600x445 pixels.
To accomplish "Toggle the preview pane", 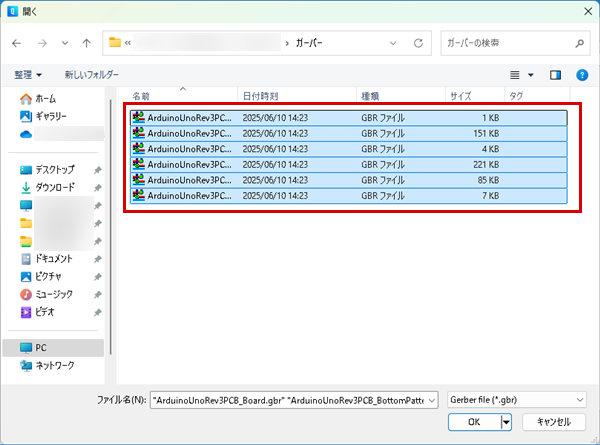I will tap(555, 75).
